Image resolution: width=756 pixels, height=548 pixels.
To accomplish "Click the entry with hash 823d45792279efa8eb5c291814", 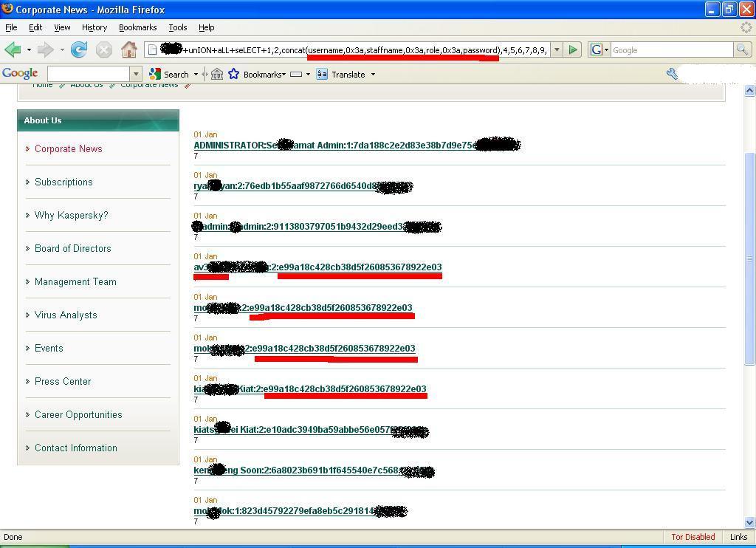I will coord(300,511).
